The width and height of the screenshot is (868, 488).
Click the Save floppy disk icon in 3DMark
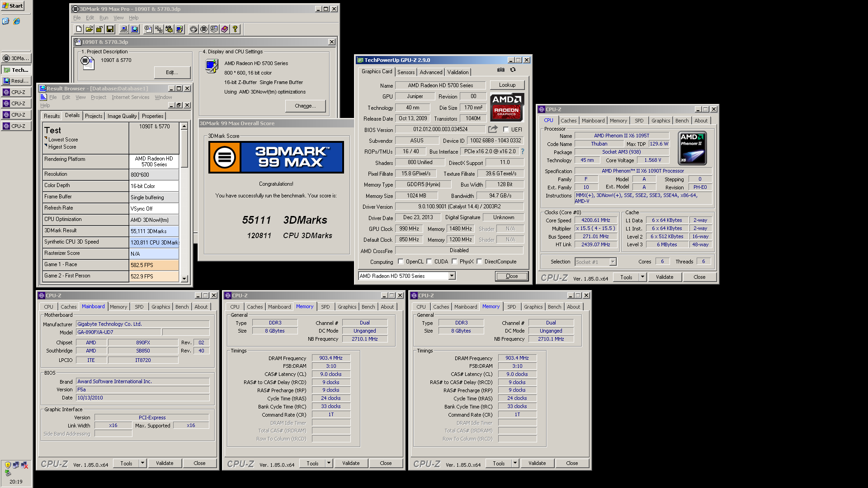110,29
